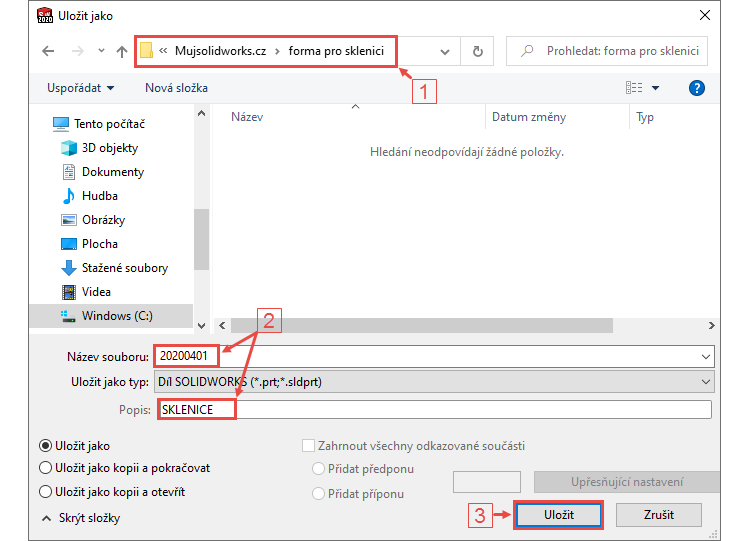Click the search field 'Prohledat'
The width and height of the screenshot is (750, 541).
607,51
